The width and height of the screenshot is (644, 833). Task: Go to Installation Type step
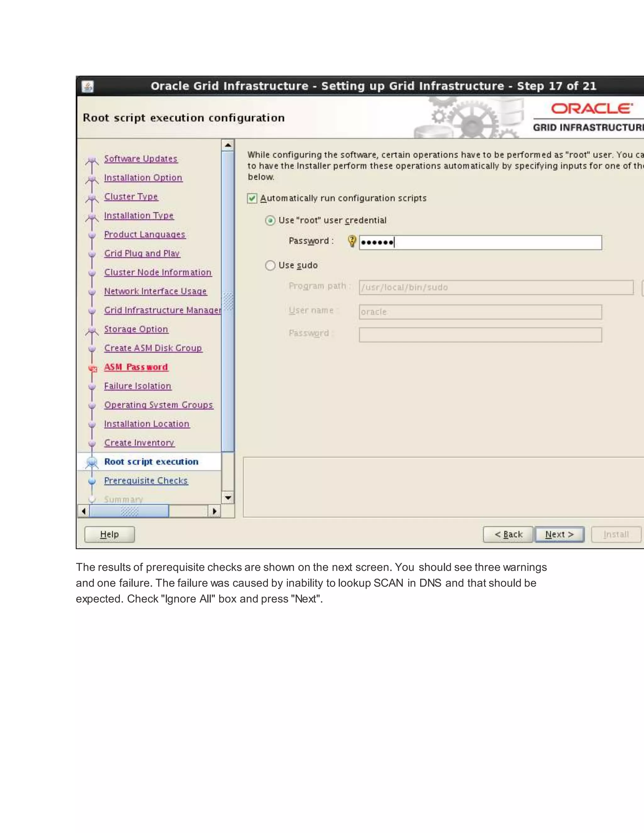pos(139,216)
